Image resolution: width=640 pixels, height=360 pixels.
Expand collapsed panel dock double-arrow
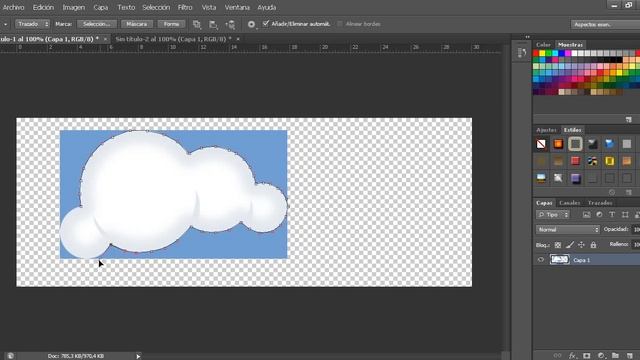tap(527, 37)
